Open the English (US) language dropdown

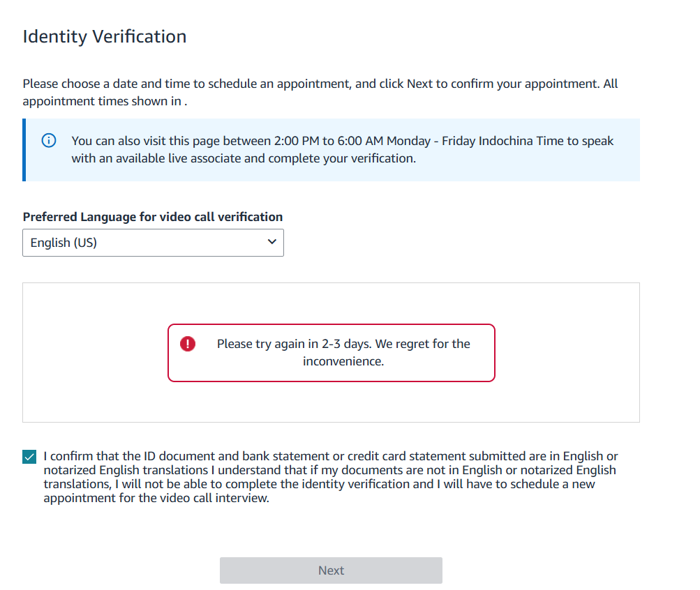153,243
